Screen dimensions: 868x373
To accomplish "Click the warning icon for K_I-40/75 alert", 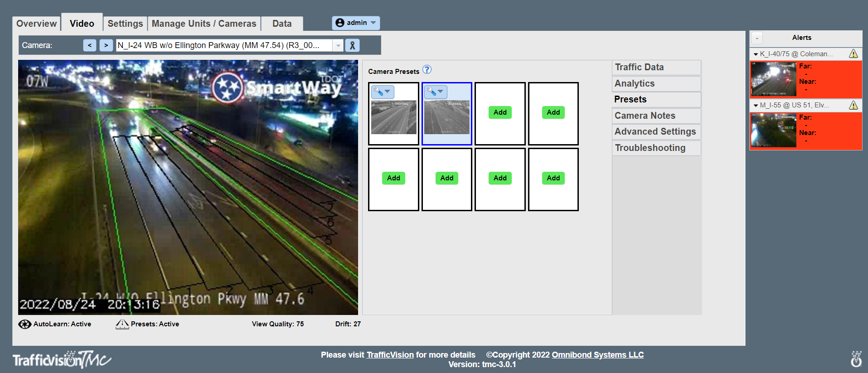I will tap(853, 54).
